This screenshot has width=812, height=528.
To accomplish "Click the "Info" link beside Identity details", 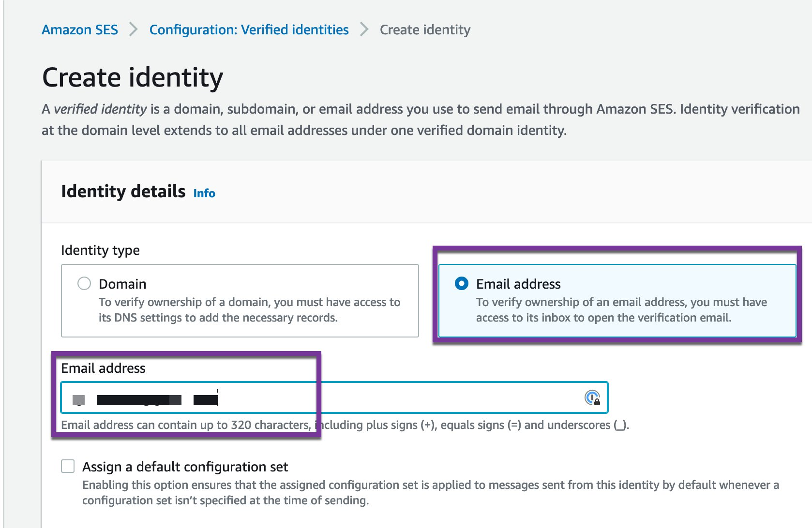I will point(204,193).
